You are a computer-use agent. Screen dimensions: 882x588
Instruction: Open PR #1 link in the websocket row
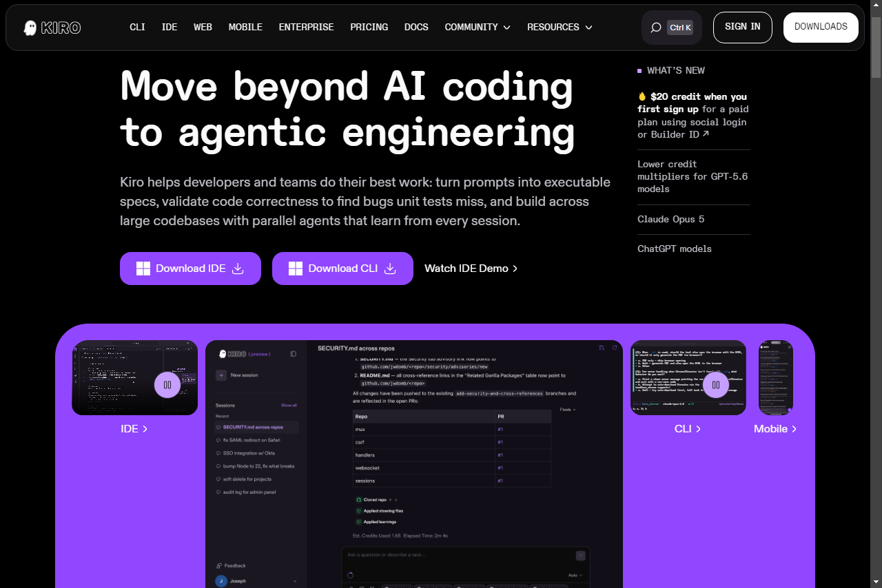500,468
